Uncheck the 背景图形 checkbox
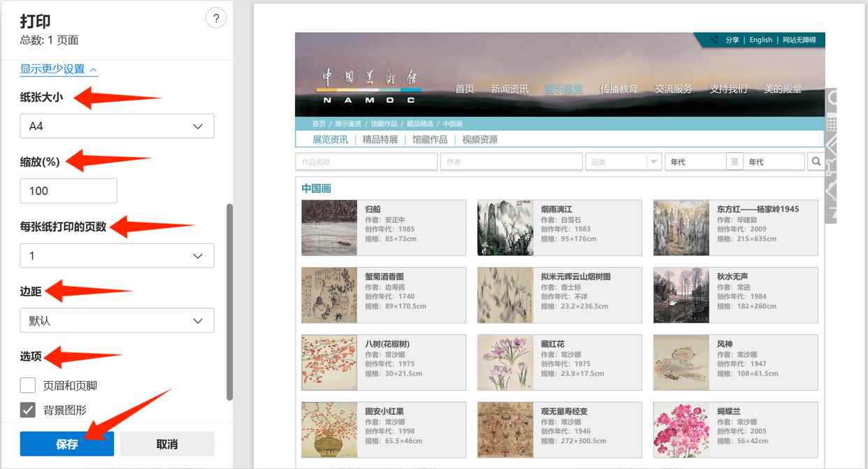Screen dimensions: 868x469 (x=28, y=410)
